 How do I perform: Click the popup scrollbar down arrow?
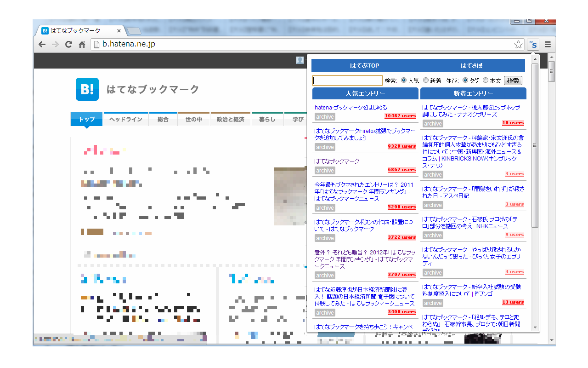(x=535, y=328)
